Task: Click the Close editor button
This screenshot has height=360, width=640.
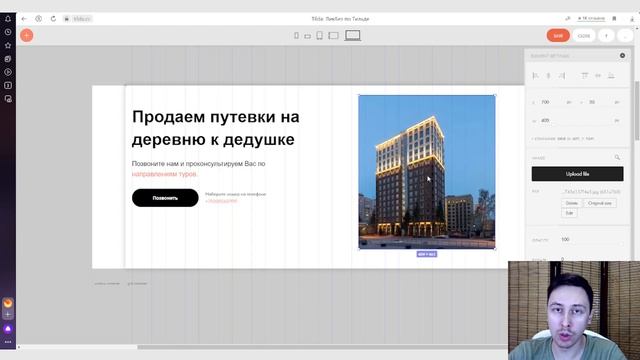Action: tap(584, 36)
